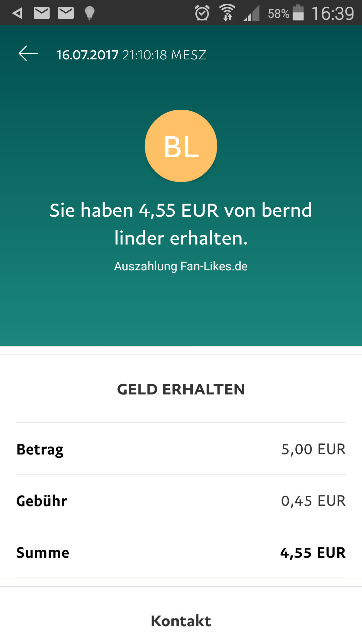Image resolution: width=362 pixels, height=644 pixels.
Task: Select the Betrag row label
Action: point(40,449)
